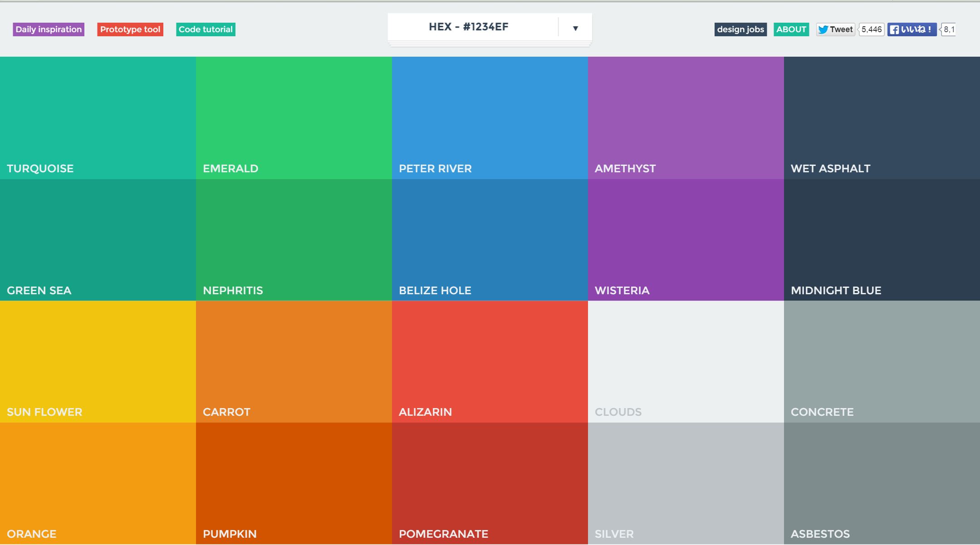Choose the Amethyst purple swatch

point(686,118)
